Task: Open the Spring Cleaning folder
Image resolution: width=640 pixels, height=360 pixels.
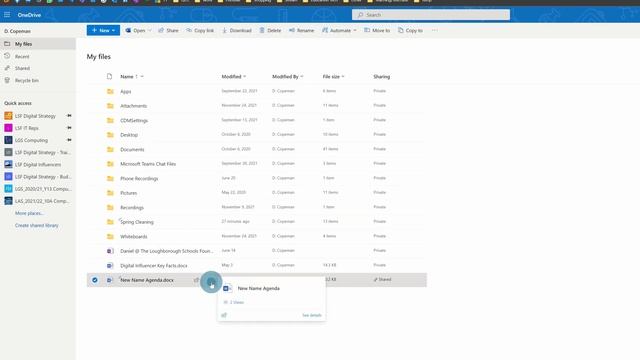Action: click(137, 222)
